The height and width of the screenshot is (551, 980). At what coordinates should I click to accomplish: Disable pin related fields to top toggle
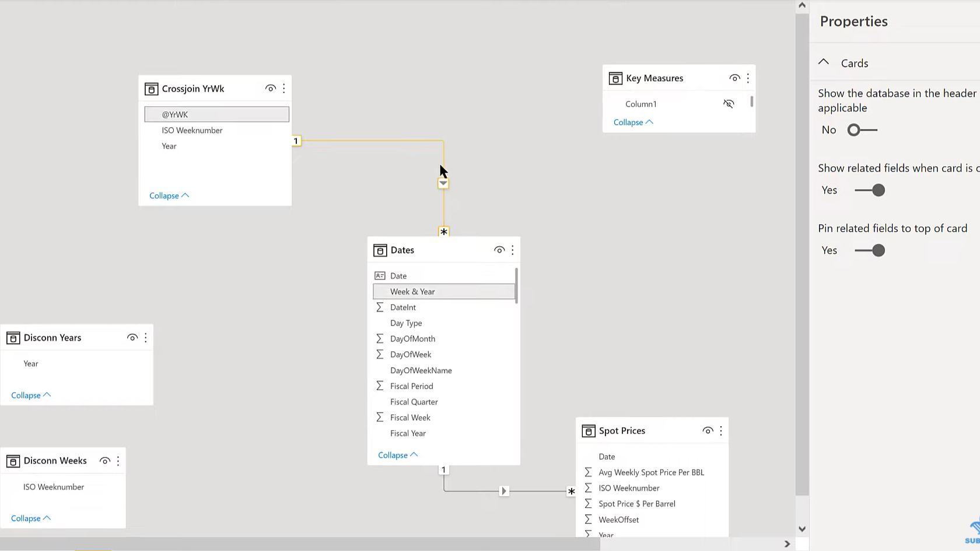point(870,250)
